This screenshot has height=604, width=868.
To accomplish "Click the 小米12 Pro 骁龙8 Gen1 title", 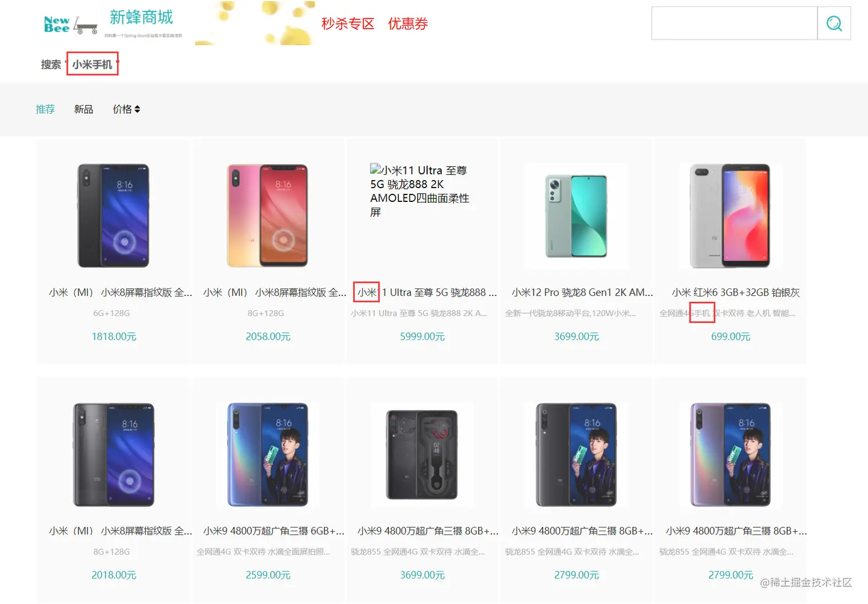I will point(582,293).
